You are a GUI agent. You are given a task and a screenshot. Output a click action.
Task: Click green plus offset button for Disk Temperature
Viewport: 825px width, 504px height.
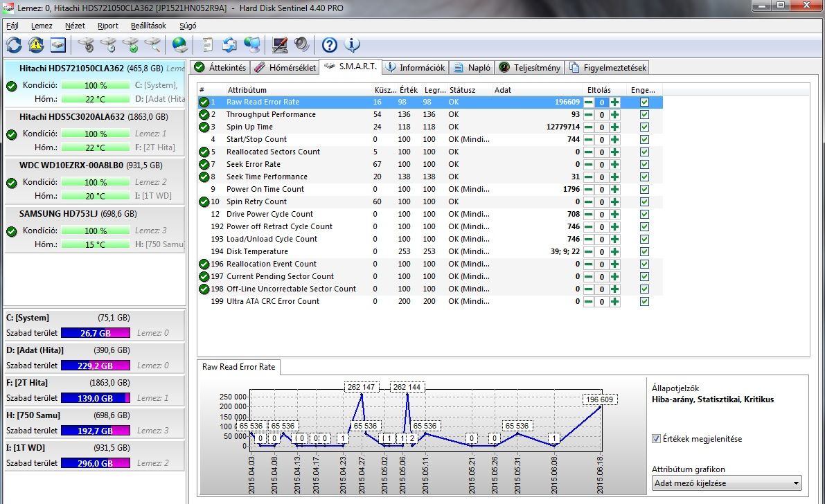point(614,251)
